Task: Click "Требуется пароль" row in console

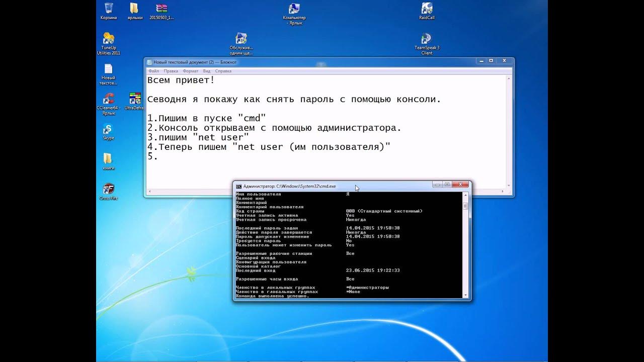Action: pyautogui.click(x=295, y=241)
